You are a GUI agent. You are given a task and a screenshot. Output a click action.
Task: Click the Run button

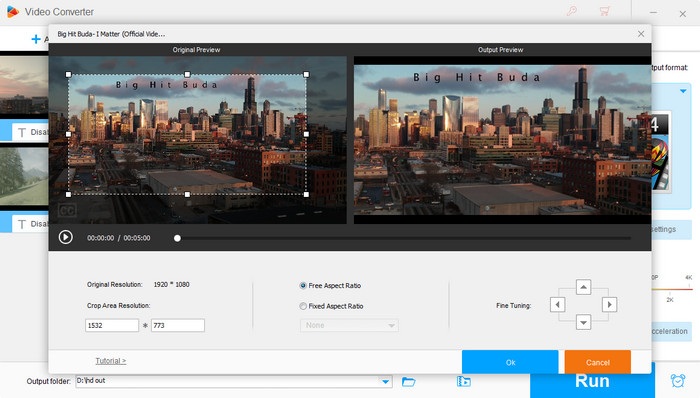tap(592, 381)
